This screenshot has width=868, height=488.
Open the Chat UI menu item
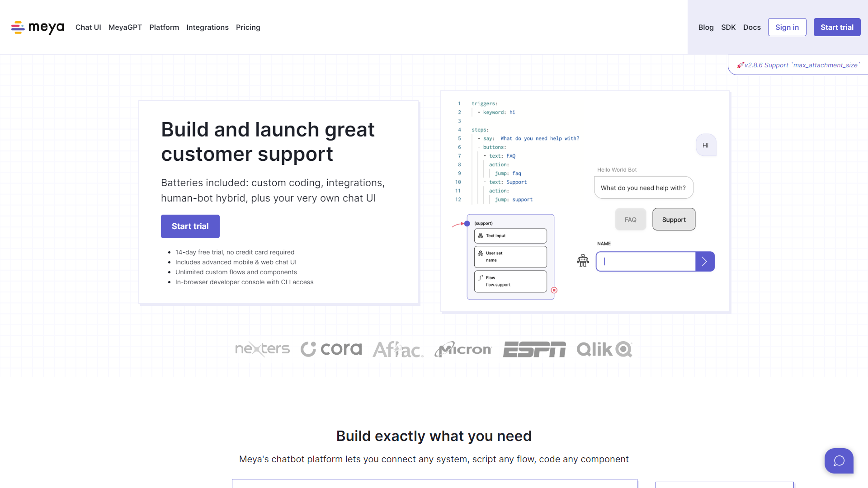(88, 28)
